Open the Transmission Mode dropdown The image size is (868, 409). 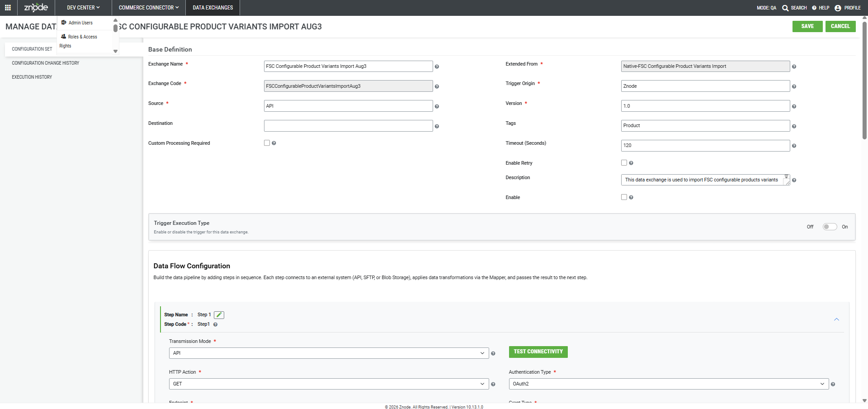coord(329,353)
